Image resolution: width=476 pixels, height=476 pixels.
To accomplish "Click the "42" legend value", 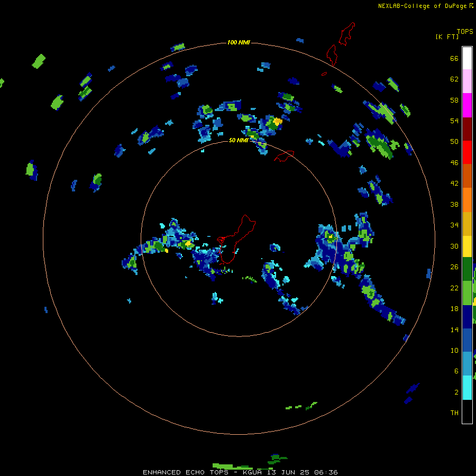I will tap(454, 184).
